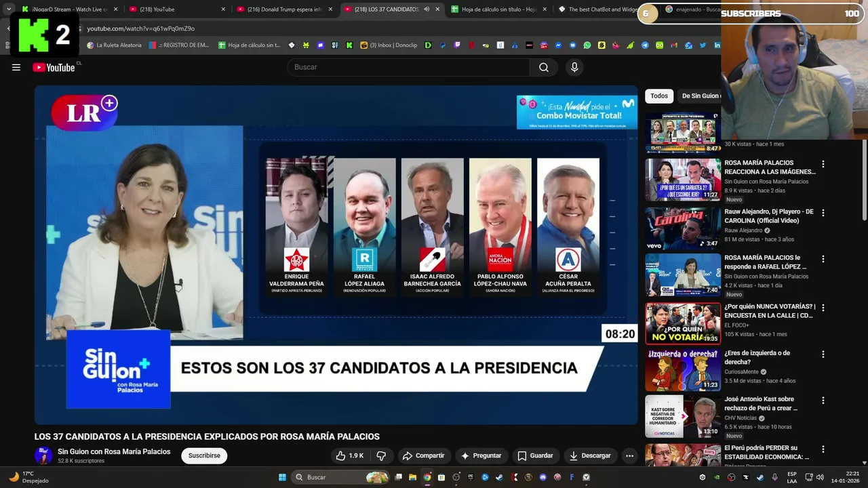This screenshot has height=488, width=868.
Task: Open the Carolina video thumbnail
Action: (683, 228)
